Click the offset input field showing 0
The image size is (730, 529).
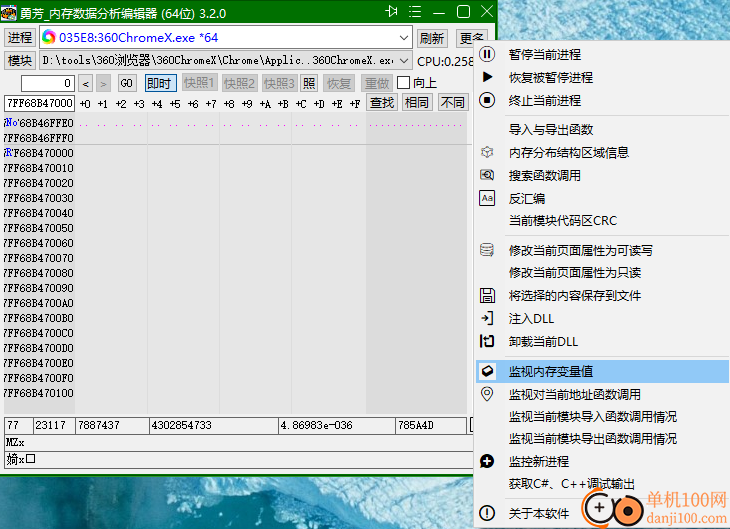(47, 83)
